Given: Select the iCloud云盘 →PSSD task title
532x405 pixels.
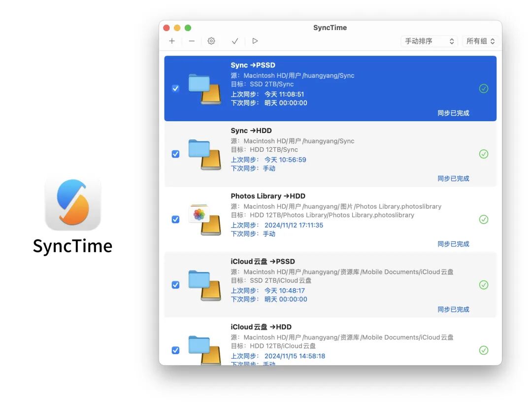Looking at the screenshot, I should [x=263, y=262].
